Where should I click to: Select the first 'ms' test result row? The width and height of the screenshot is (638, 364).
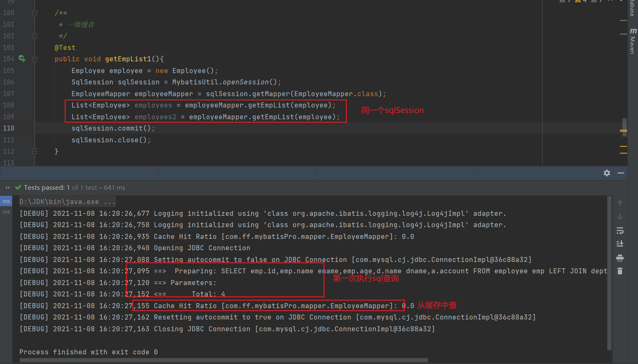click(6, 202)
